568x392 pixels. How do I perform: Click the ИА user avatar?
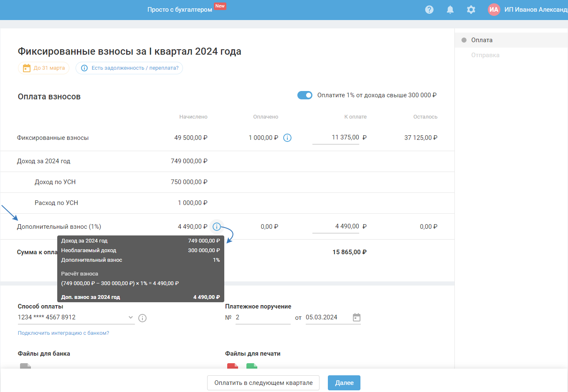(494, 10)
